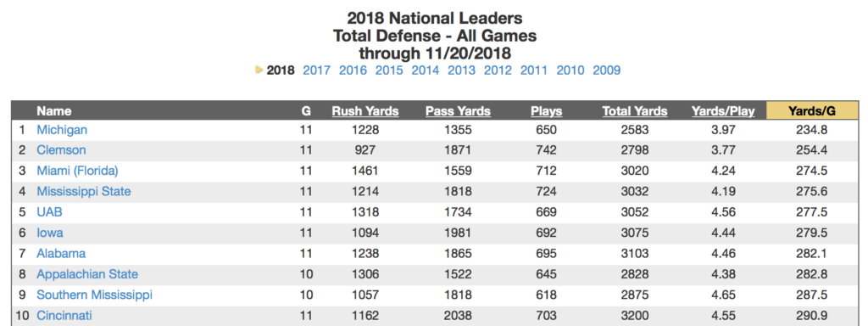Sort by the Plays column header

coord(547,111)
